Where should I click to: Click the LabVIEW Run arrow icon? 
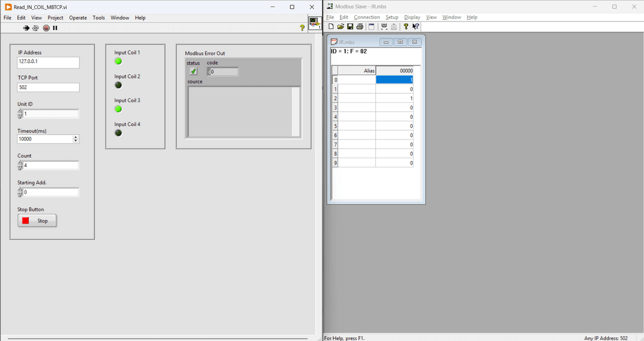click(26, 28)
